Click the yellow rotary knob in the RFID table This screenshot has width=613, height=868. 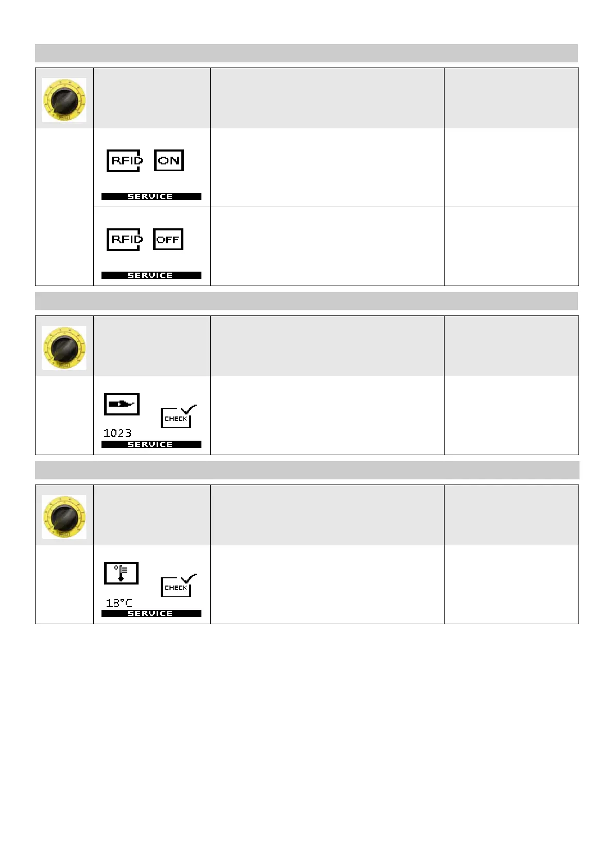(x=64, y=100)
